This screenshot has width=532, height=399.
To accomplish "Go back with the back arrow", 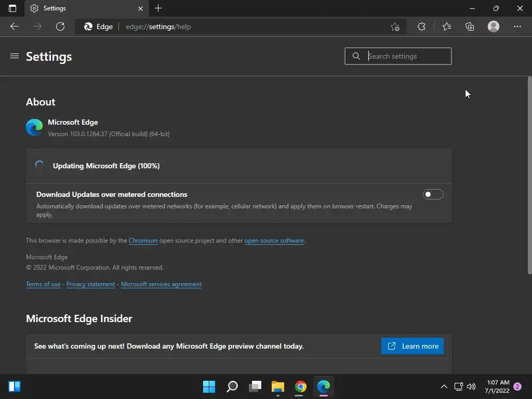I will 14,26.
